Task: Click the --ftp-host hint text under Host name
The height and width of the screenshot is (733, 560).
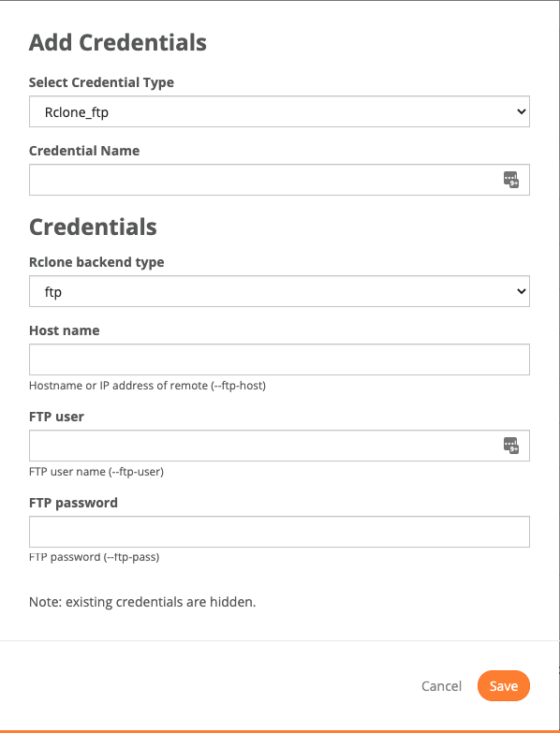Action: click(x=147, y=386)
